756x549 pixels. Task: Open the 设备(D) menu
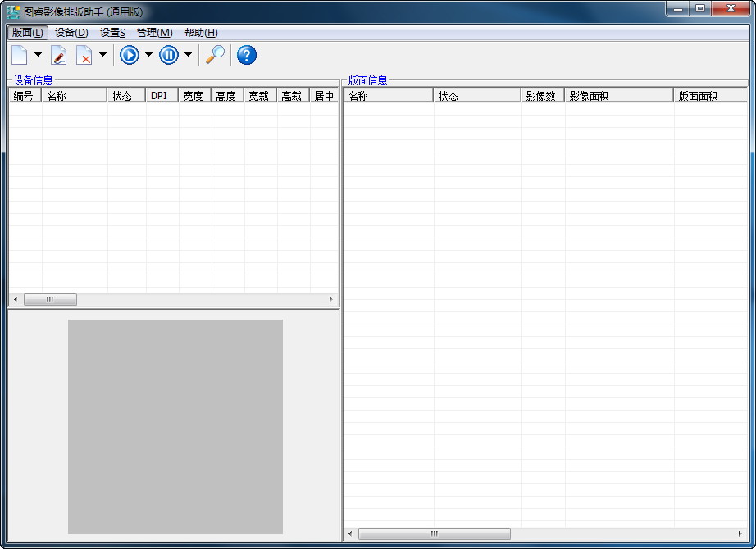[71, 33]
